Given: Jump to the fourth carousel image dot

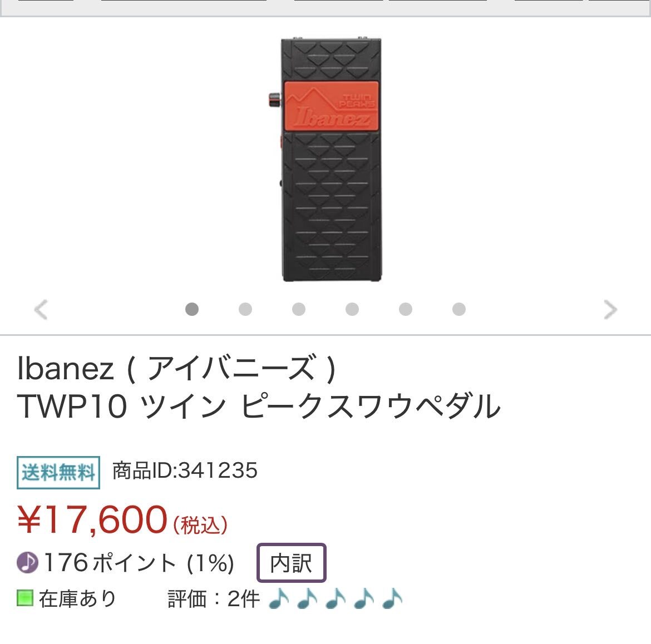Looking at the screenshot, I should point(352,309).
